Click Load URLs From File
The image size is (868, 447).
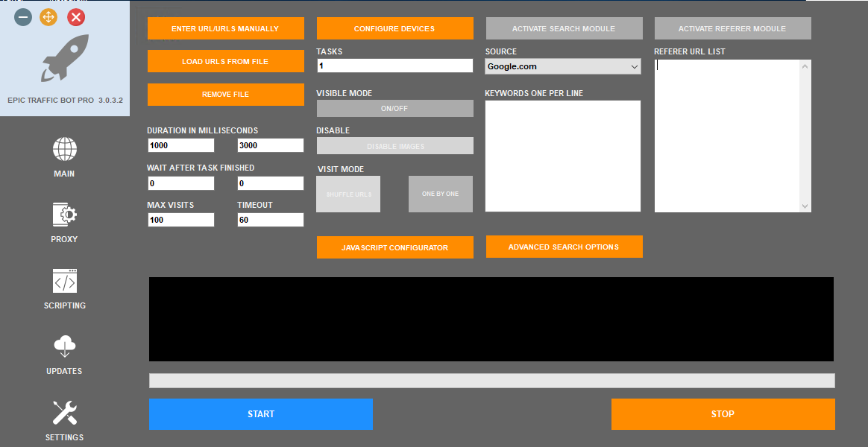click(225, 61)
